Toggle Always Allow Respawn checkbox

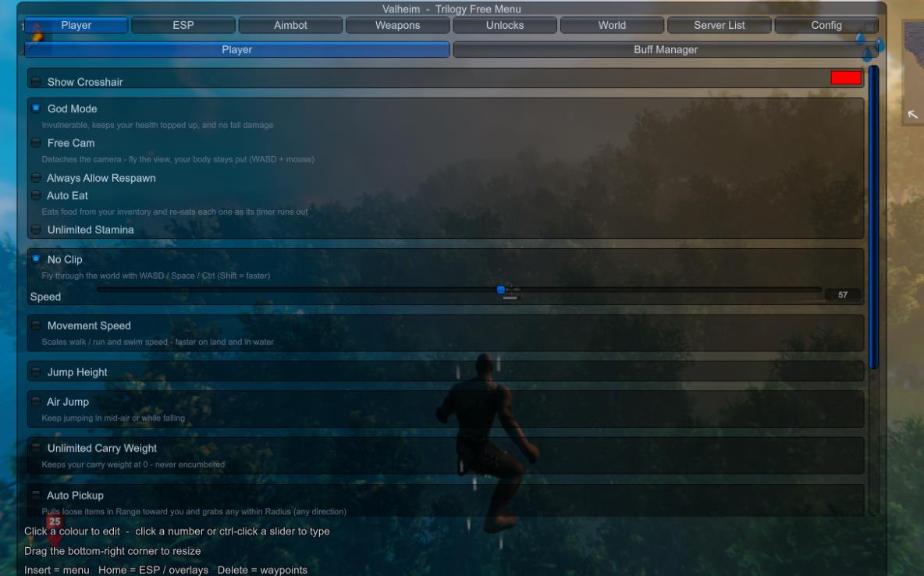click(x=36, y=177)
